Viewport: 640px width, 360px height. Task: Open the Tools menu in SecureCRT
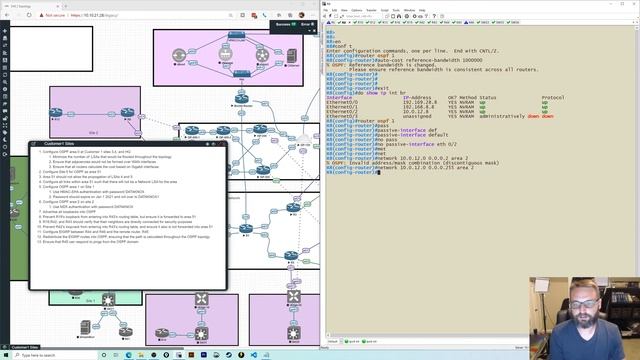pos(396,10)
